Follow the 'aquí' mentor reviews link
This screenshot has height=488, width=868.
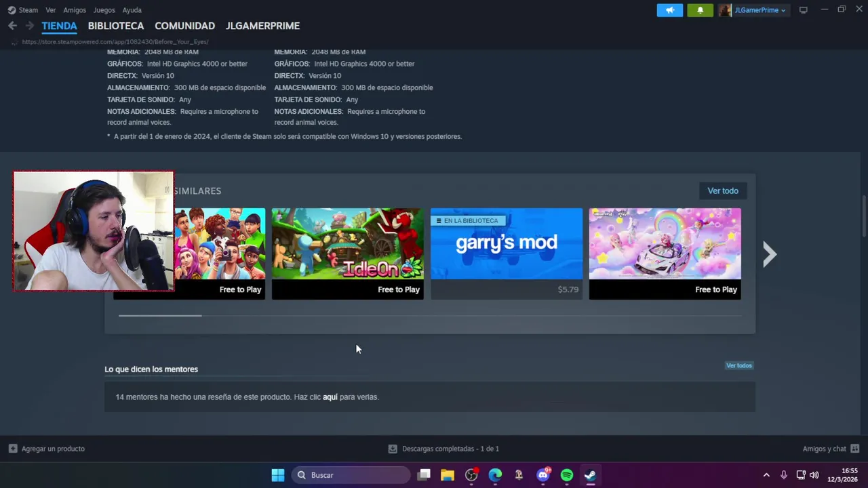point(330,397)
